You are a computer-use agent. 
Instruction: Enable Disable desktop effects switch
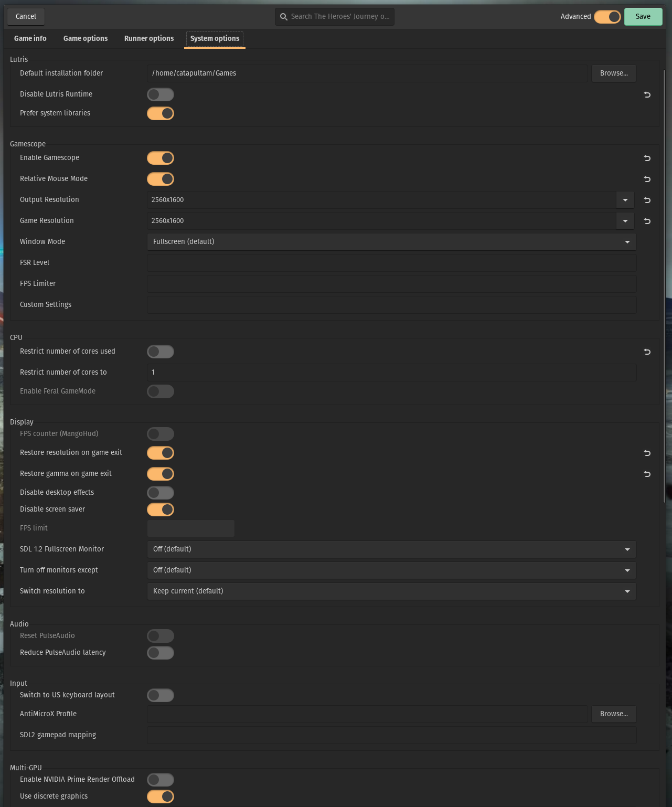(x=161, y=493)
